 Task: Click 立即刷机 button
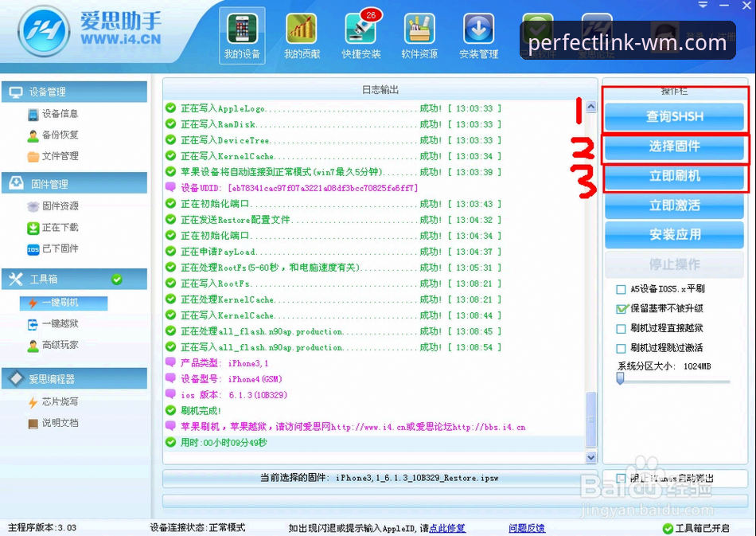pos(674,176)
